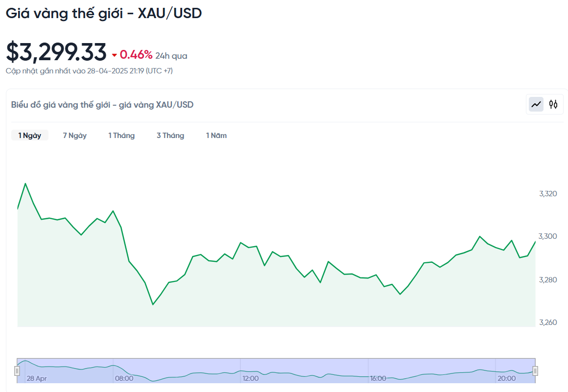Screen dimensions: 568x392
Task: Click the left handle of the range navigator
Action: 17,371
